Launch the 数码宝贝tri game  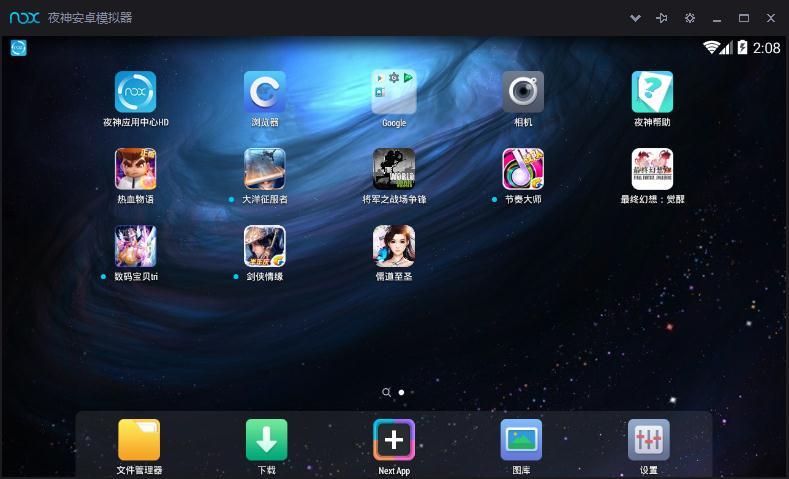(135, 246)
